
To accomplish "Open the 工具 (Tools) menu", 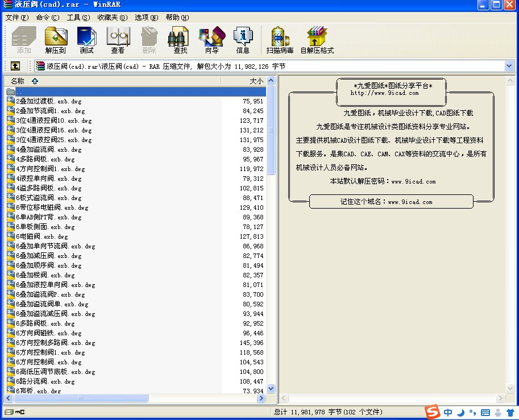I will click(78, 18).
